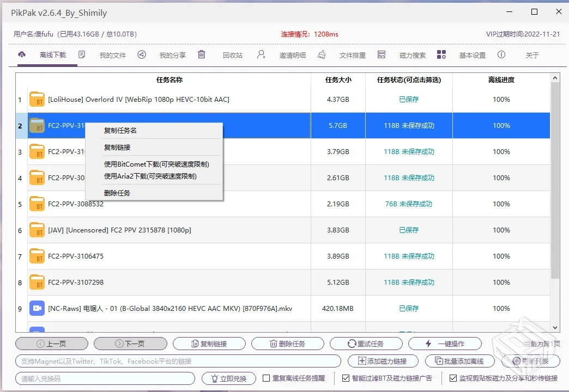569x392 pixels.
Task: Open the info icon beside 关于
Action: pyautogui.click(x=502, y=54)
